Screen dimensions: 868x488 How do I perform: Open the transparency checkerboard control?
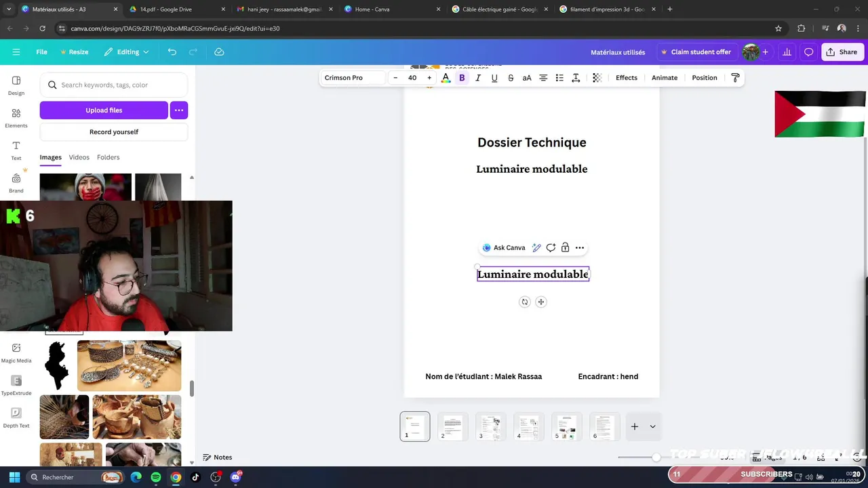click(597, 78)
